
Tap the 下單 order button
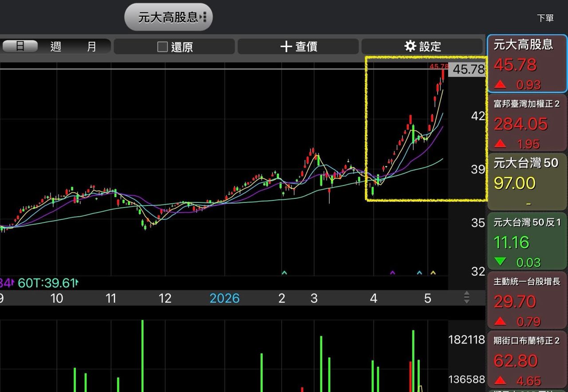[x=545, y=18]
